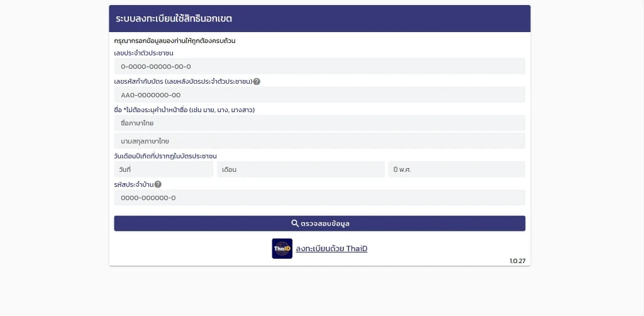Screen dimensions: 644x316
Task: Follow the ลงทะเบียนด้วย ThaiD link
Action: [331, 249]
